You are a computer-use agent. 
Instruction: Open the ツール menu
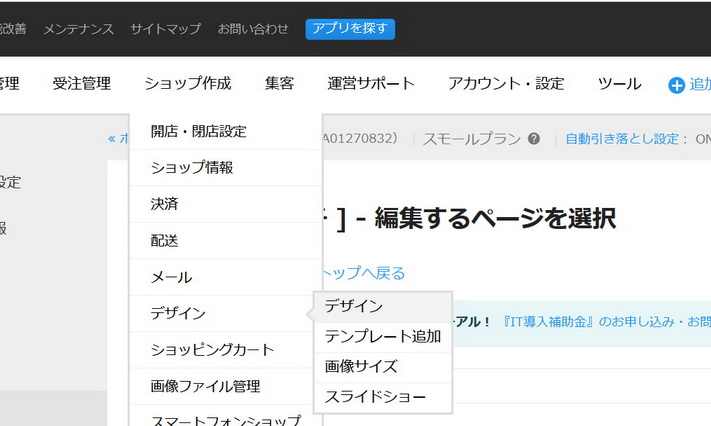pos(619,84)
